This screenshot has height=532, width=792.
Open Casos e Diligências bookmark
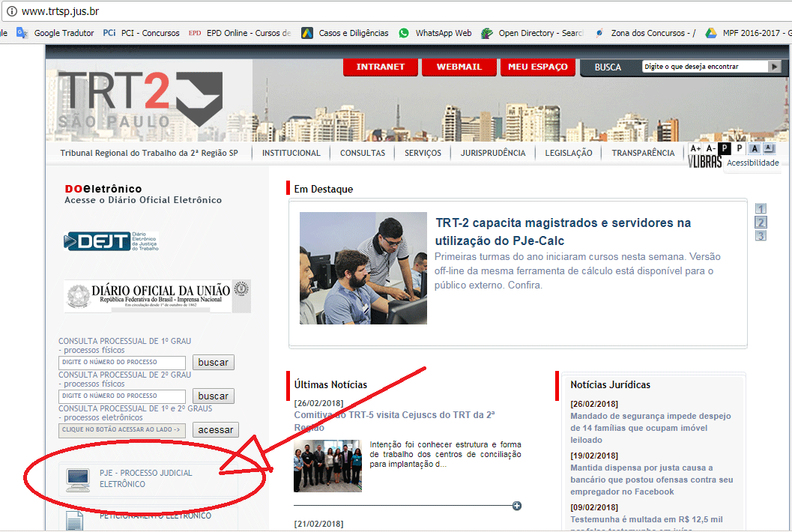[345, 33]
